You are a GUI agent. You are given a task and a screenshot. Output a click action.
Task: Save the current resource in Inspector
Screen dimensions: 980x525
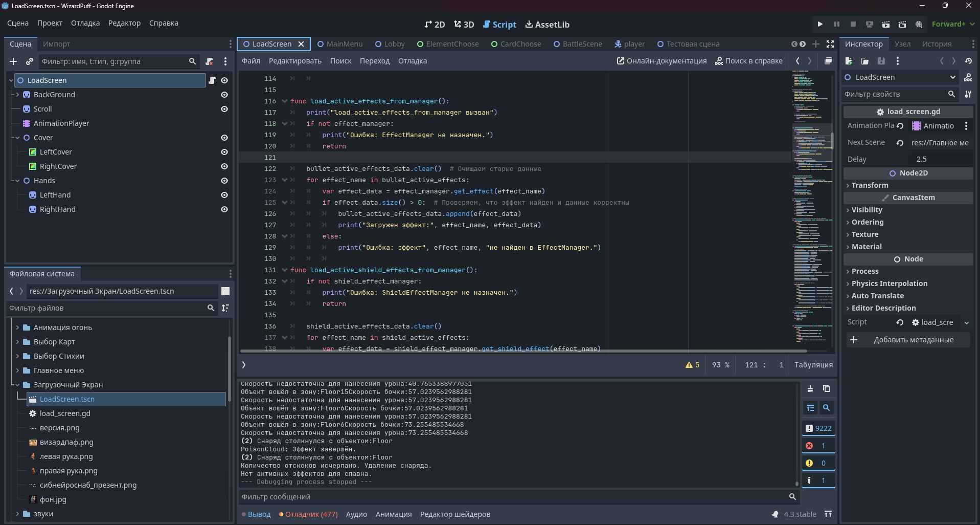881,61
